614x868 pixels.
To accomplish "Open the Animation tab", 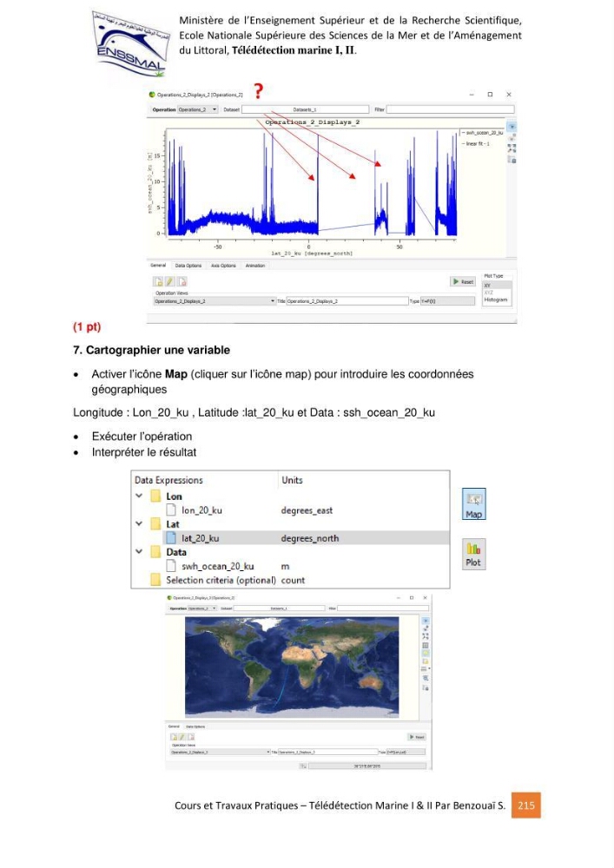I will [255, 266].
